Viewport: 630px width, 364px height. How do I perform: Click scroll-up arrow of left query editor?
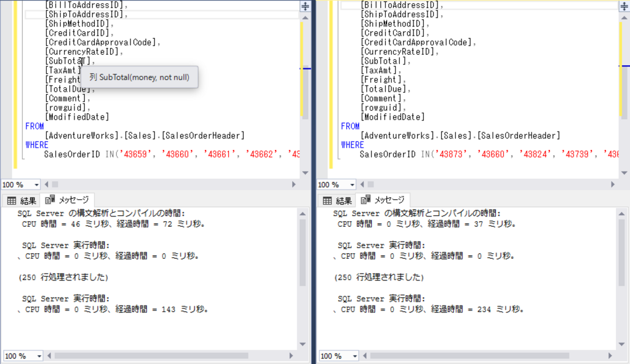(x=305, y=18)
